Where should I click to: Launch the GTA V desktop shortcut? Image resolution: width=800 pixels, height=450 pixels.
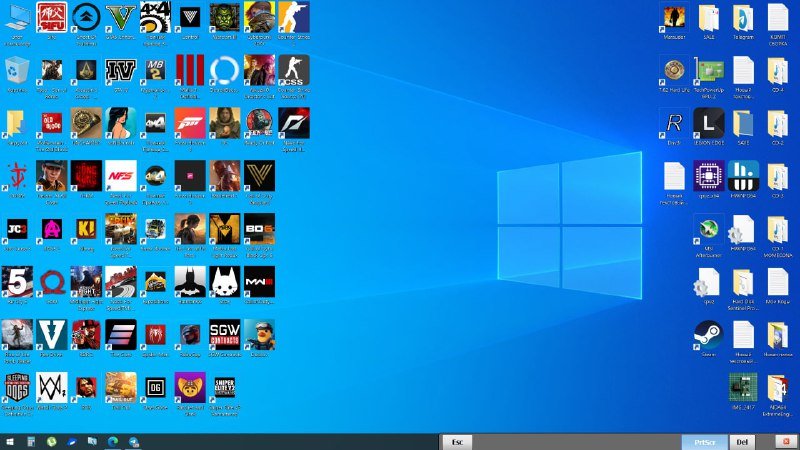[x=120, y=17]
